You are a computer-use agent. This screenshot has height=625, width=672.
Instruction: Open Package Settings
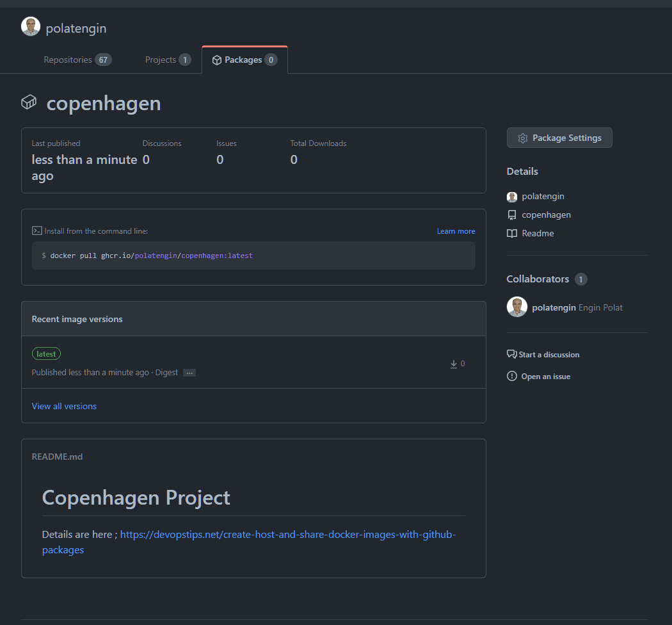click(559, 138)
